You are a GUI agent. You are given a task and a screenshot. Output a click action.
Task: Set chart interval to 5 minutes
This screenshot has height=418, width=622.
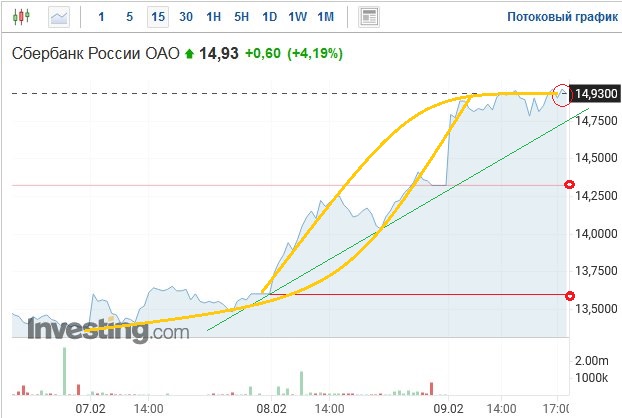pyautogui.click(x=129, y=17)
